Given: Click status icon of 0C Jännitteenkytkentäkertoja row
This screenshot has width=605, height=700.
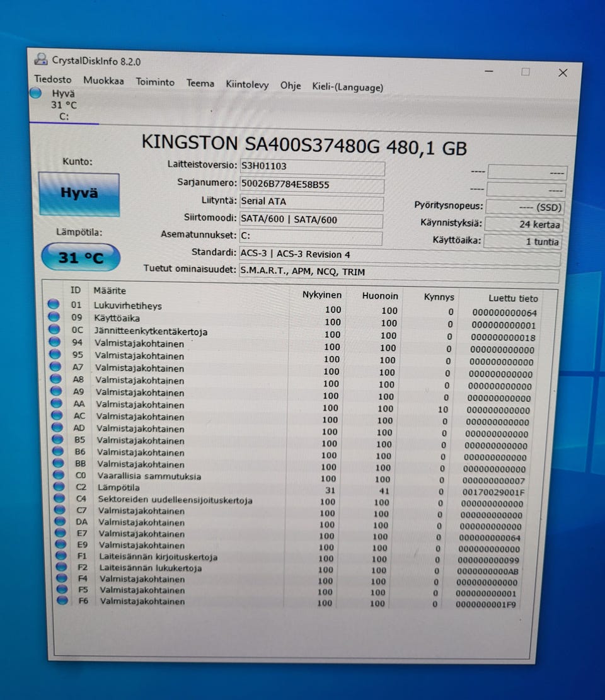Looking at the screenshot, I should click(x=54, y=329).
